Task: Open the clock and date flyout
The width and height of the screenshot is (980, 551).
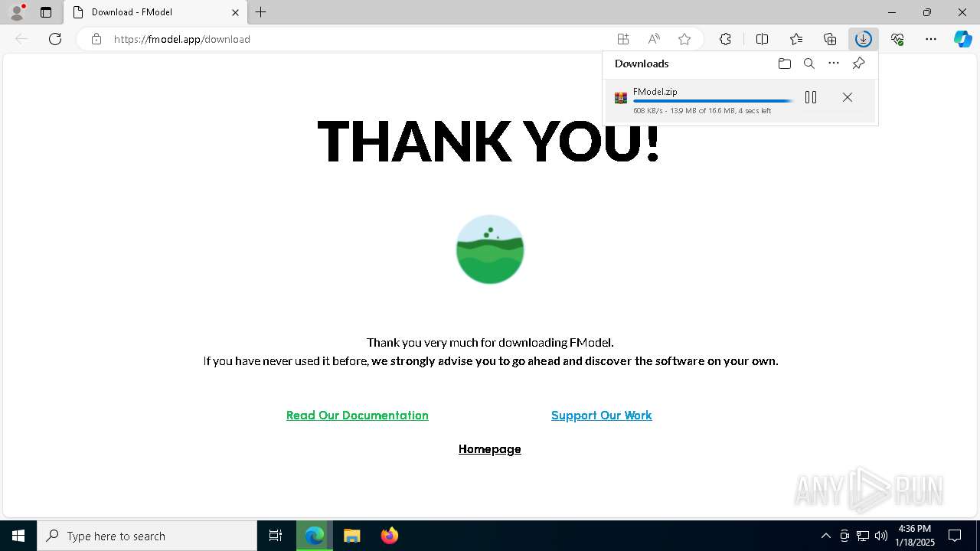Action: coord(915,536)
